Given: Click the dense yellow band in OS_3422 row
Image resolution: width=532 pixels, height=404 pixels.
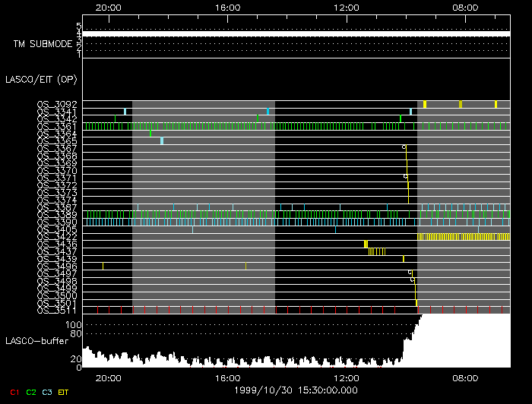Looking at the screenshot, I should tap(464, 237).
